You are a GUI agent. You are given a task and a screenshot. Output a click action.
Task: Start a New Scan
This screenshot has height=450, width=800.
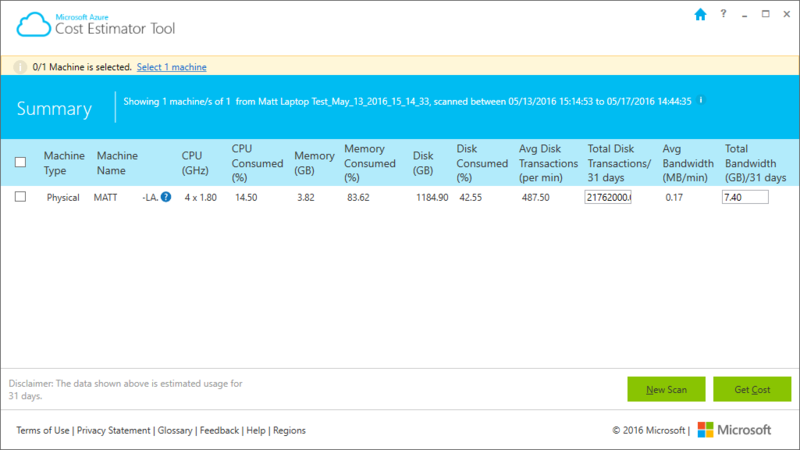[666, 389]
